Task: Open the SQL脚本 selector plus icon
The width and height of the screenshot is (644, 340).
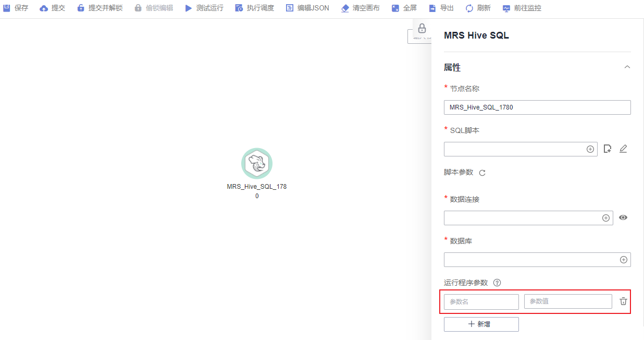Action: point(590,149)
